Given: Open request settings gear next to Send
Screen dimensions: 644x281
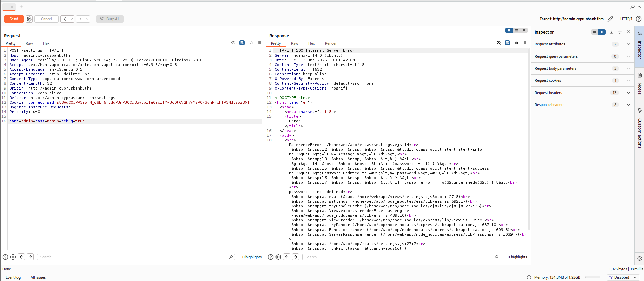Looking at the screenshot, I should (x=29, y=19).
